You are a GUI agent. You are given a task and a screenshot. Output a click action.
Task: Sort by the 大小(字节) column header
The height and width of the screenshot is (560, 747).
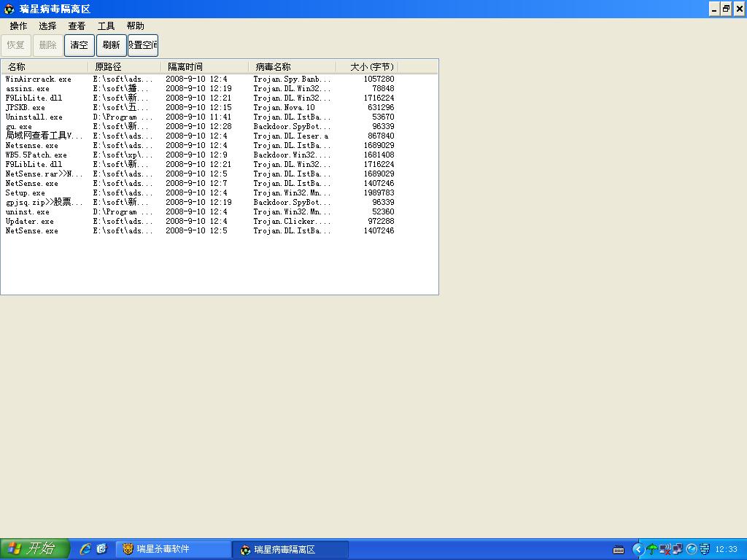point(367,66)
